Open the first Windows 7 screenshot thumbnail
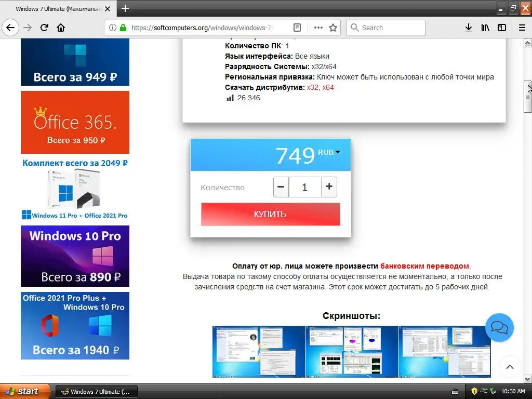The height and width of the screenshot is (399, 532). [x=259, y=352]
